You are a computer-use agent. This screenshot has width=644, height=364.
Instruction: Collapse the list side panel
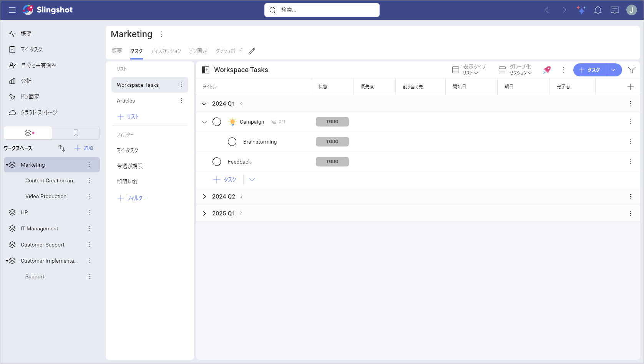[206, 70]
